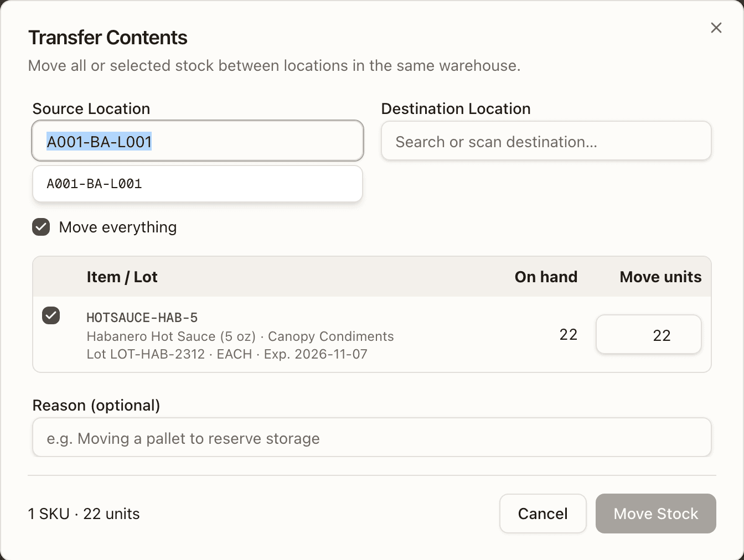Click the 1 SKU · 22 units summary

pyautogui.click(x=84, y=514)
